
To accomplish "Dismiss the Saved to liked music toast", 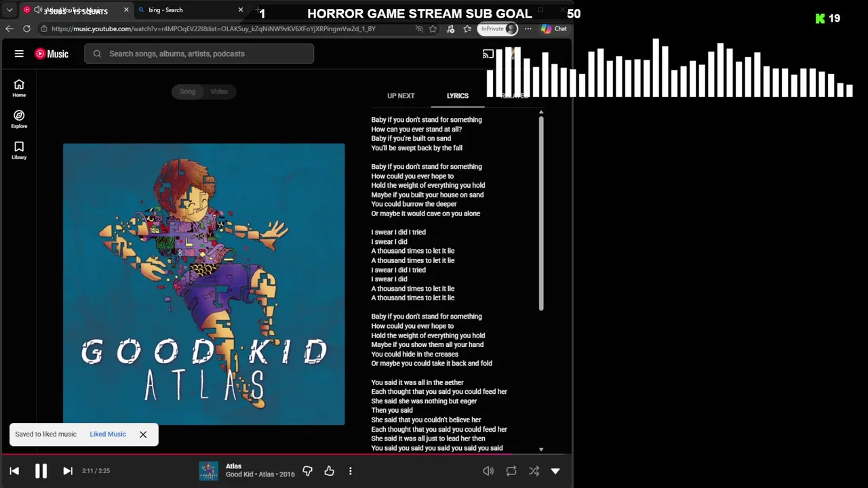I will pos(143,434).
